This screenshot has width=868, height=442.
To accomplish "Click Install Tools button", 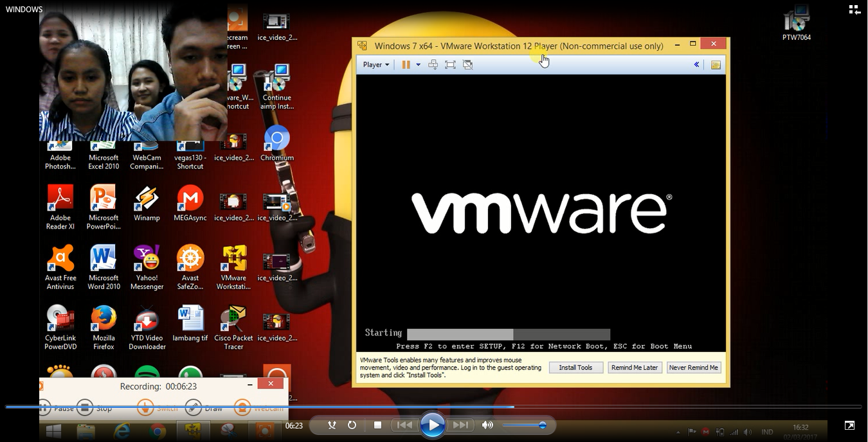I will pos(576,367).
